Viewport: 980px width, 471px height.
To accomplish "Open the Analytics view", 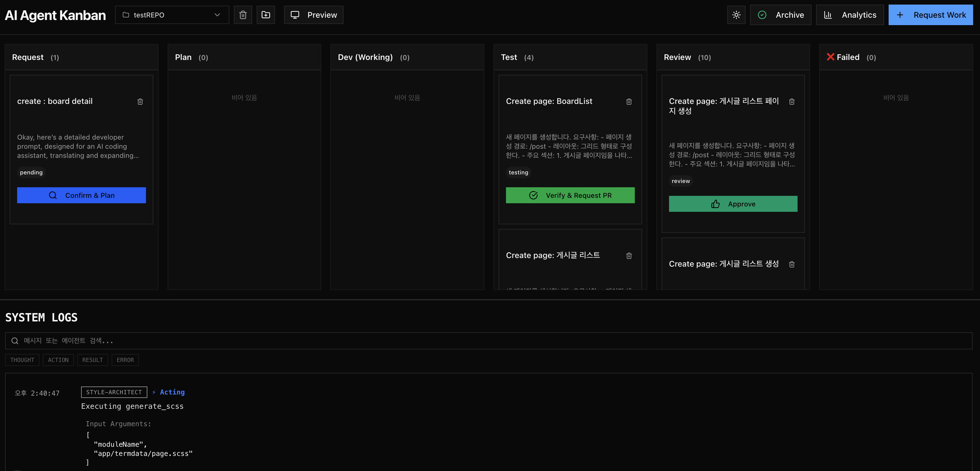I will coord(850,15).
